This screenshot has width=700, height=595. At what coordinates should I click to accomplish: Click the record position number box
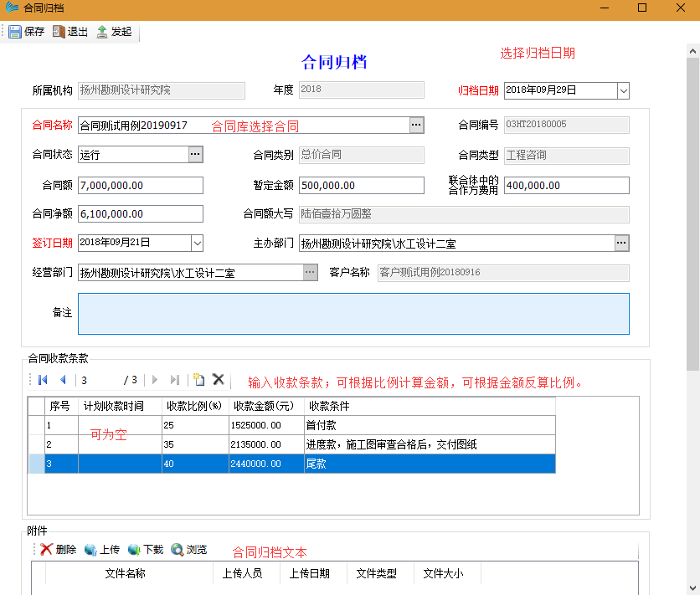pos(99,380)
